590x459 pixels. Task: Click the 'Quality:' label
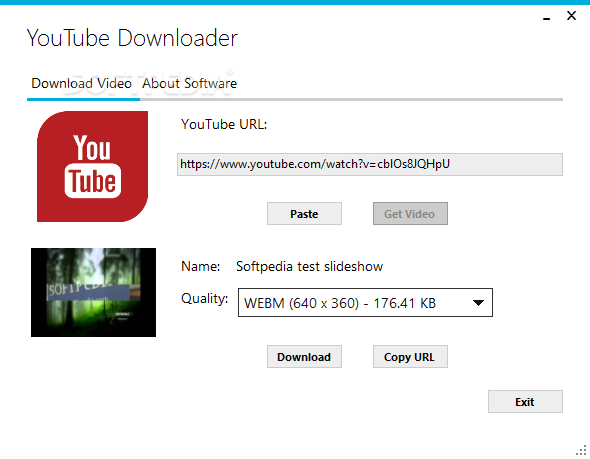coord(204,299)
